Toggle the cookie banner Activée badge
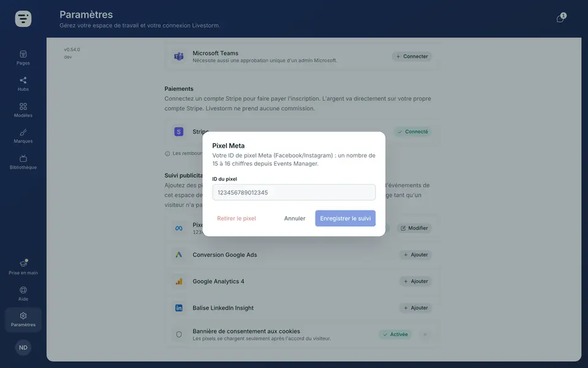This screenshot has width=588, height=368. (x=395, y=334)
